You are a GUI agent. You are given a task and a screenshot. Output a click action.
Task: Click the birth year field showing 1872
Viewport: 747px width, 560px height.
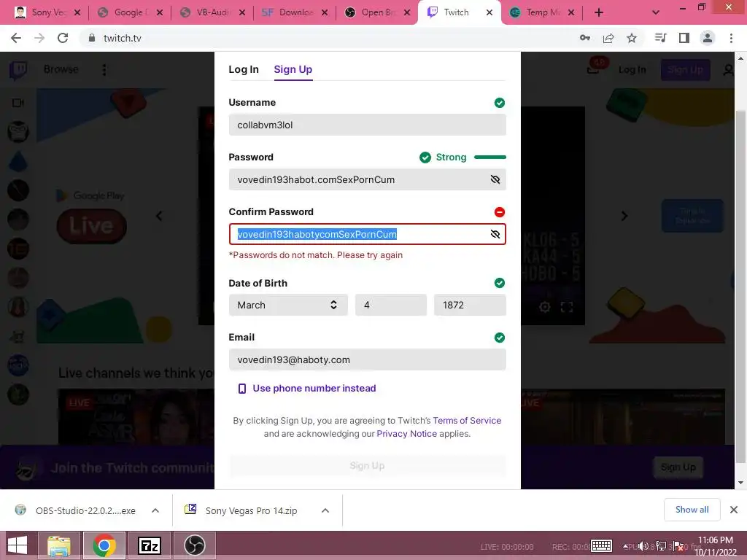470,305
